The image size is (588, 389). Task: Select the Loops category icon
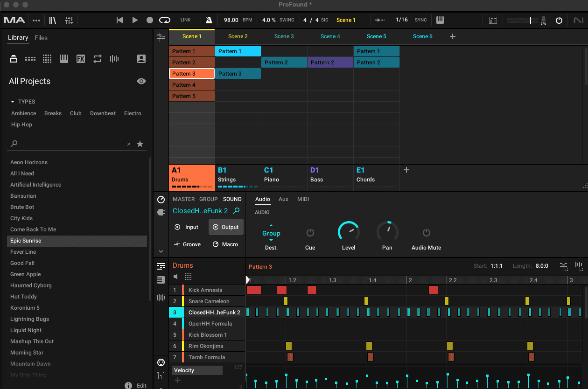tap(97, 59)
